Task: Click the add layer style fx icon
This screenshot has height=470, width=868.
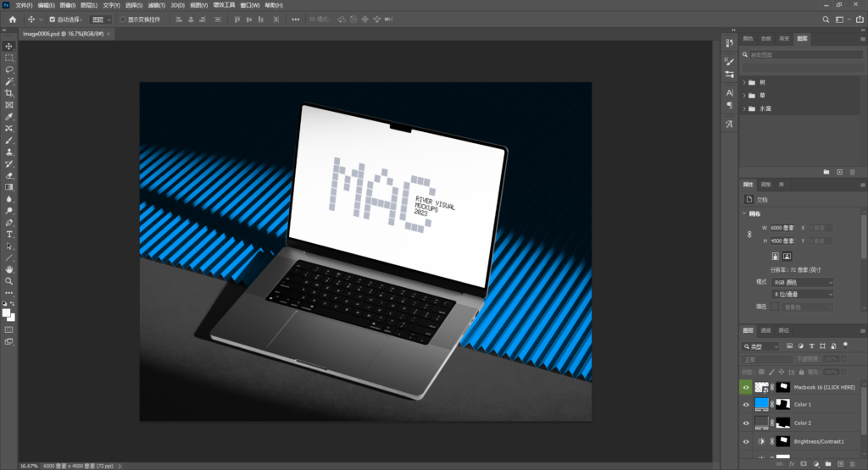Action: point(792,464)
